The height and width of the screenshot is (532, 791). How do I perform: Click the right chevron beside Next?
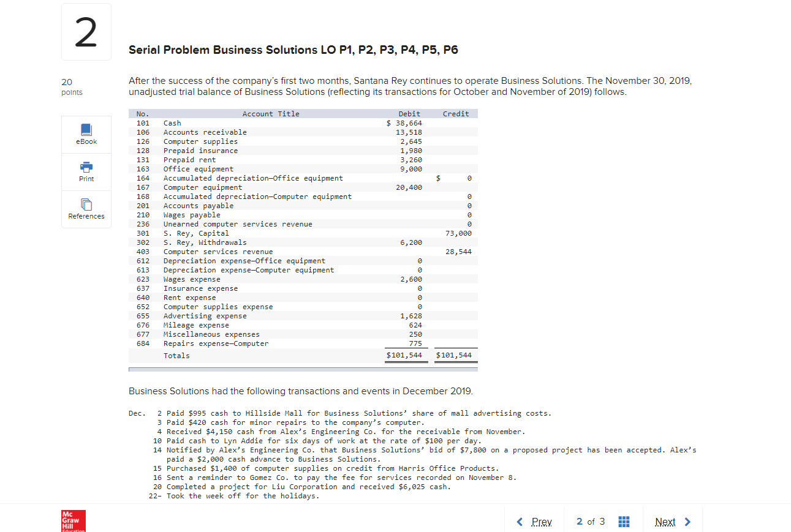pyautogui.click(x=687, y=521)
